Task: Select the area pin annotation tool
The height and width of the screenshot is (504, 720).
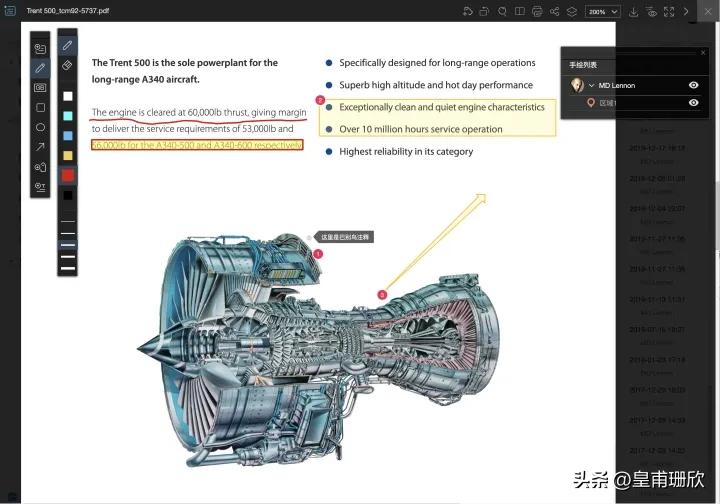Action: coord(40,167)
